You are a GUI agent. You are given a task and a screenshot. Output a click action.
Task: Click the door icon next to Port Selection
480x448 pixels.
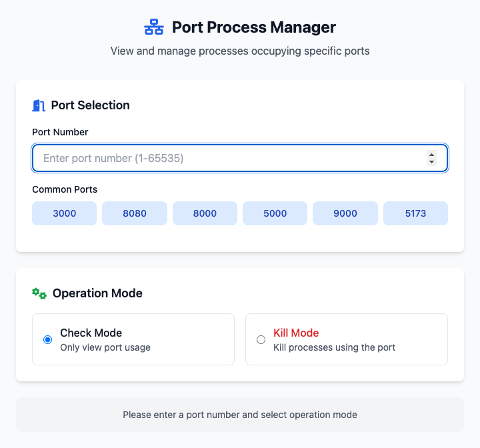point(39,105)
